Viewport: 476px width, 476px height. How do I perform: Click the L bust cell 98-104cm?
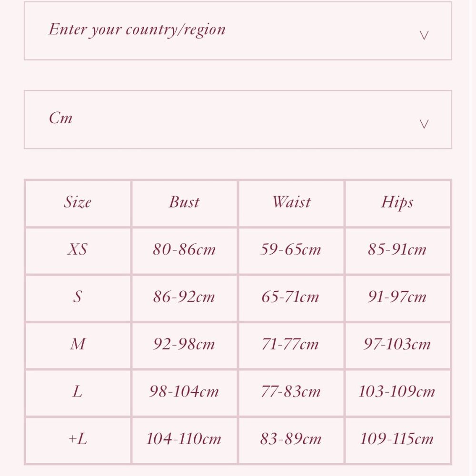pyautogui.click(x=184, y=392)
